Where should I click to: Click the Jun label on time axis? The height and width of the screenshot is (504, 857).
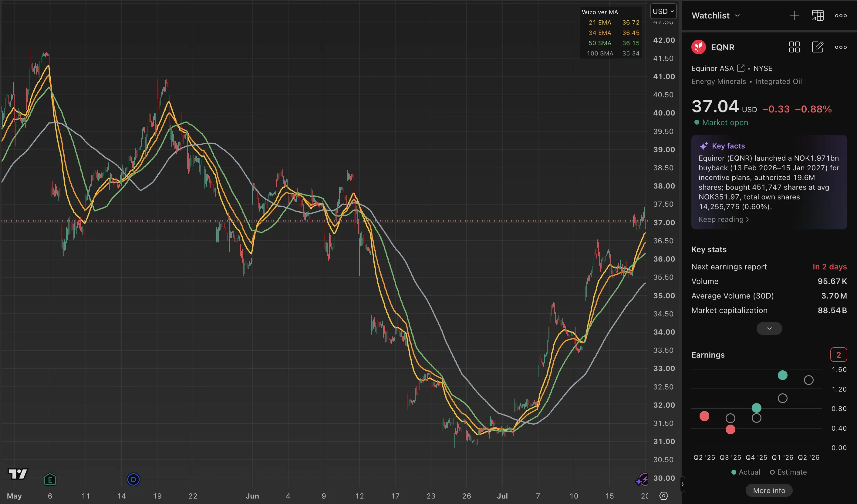(252, 496)
